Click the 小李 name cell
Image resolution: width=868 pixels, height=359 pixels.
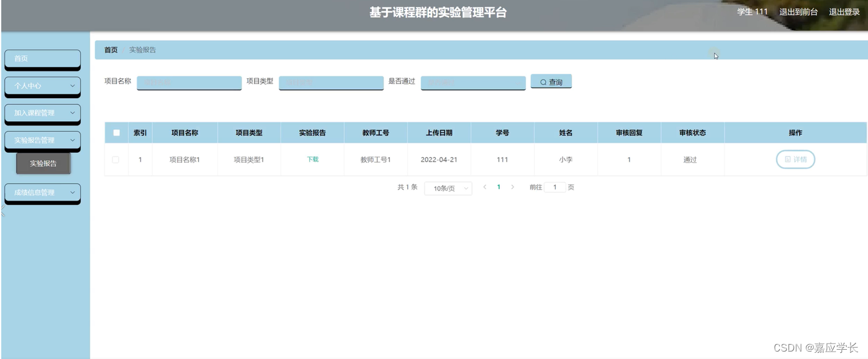coord(566,160)
